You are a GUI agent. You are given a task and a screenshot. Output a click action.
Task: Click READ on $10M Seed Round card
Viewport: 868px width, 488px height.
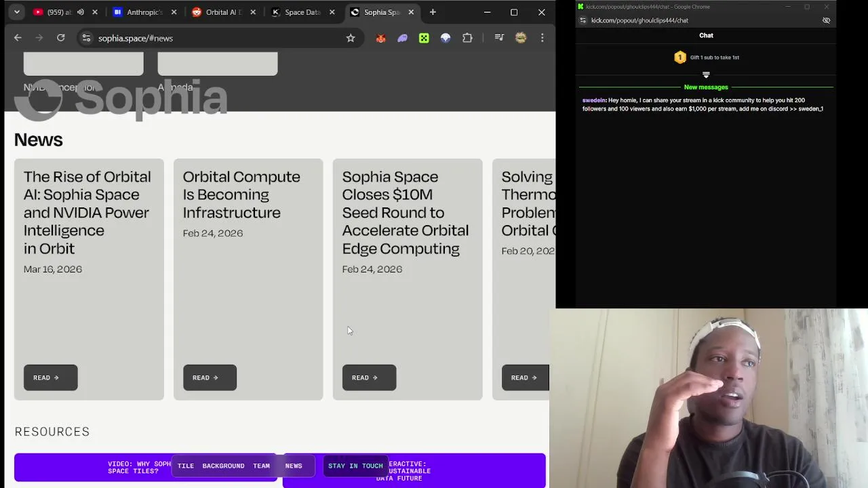(369, 378)
